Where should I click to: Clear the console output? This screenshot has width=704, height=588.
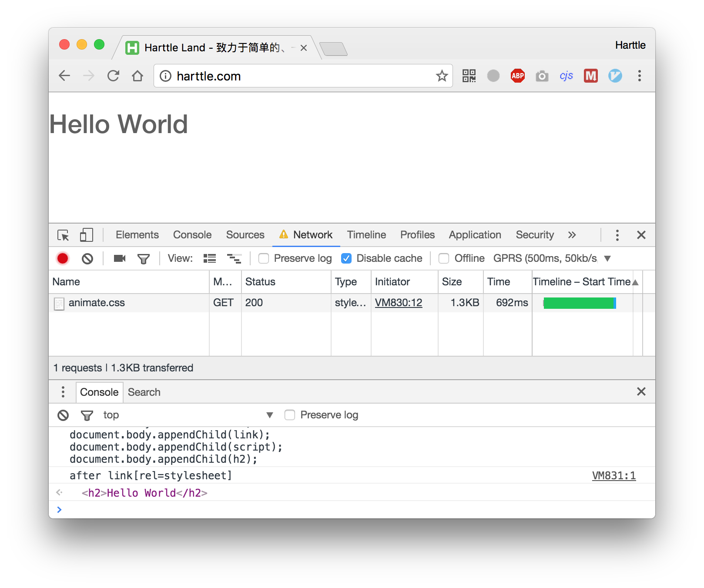coord(63,415)
